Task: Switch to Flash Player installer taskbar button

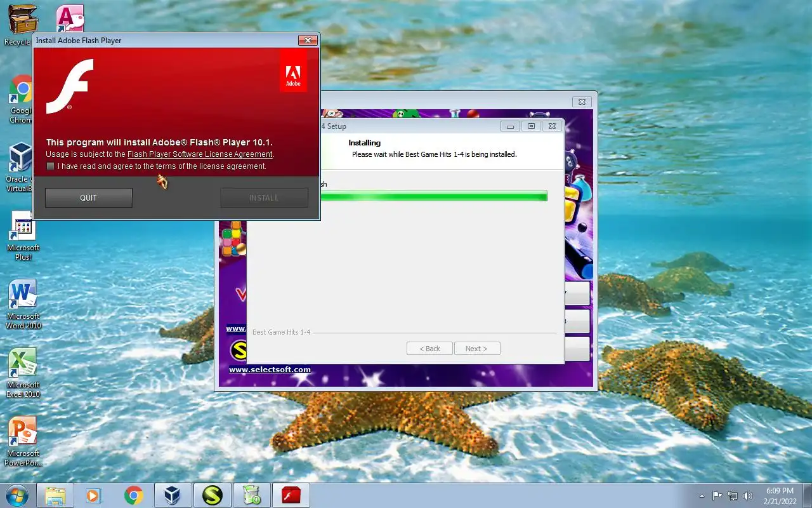Action: tap(291, 495)
